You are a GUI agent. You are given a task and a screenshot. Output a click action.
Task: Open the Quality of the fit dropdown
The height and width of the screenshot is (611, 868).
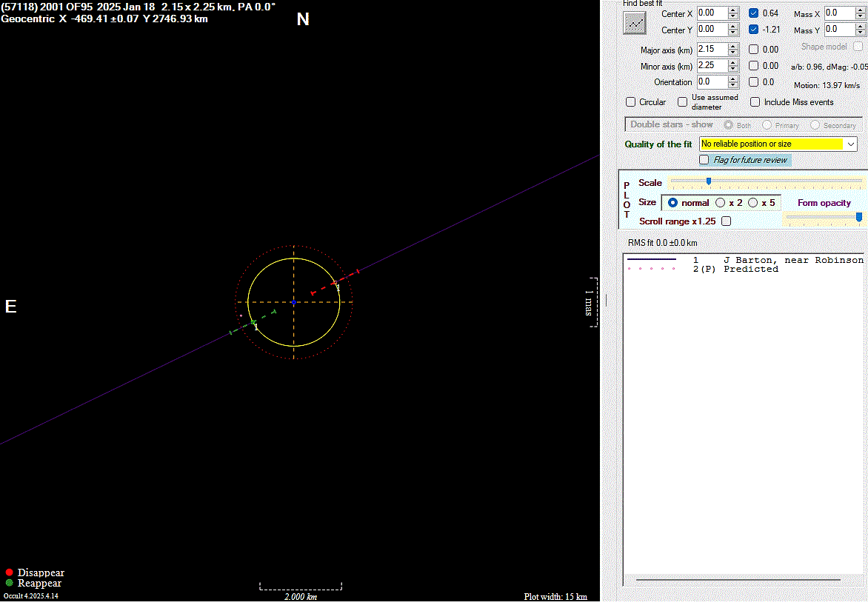(850, 144)
